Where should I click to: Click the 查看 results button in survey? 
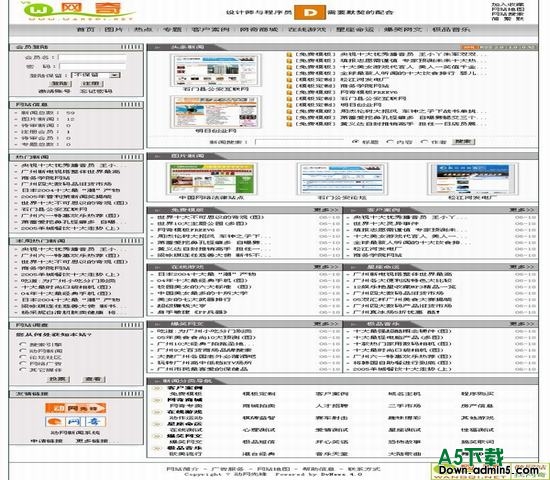[93, 379]
